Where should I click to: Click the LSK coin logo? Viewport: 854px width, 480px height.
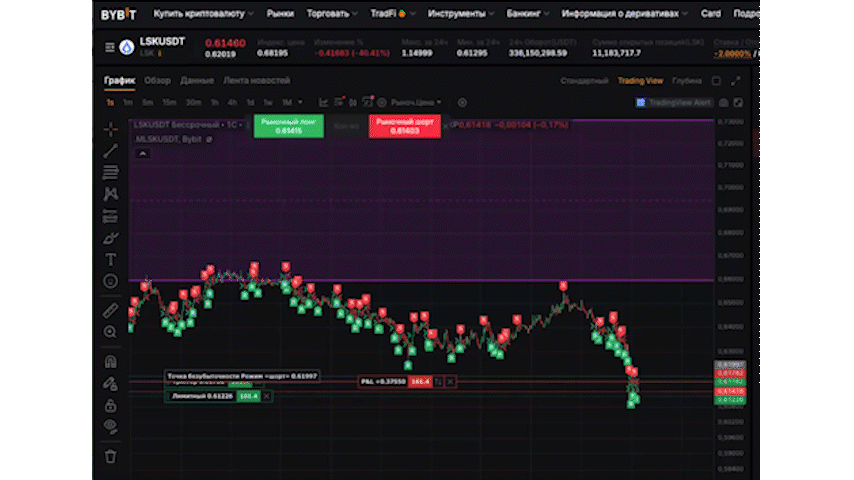tap(127, 47)
